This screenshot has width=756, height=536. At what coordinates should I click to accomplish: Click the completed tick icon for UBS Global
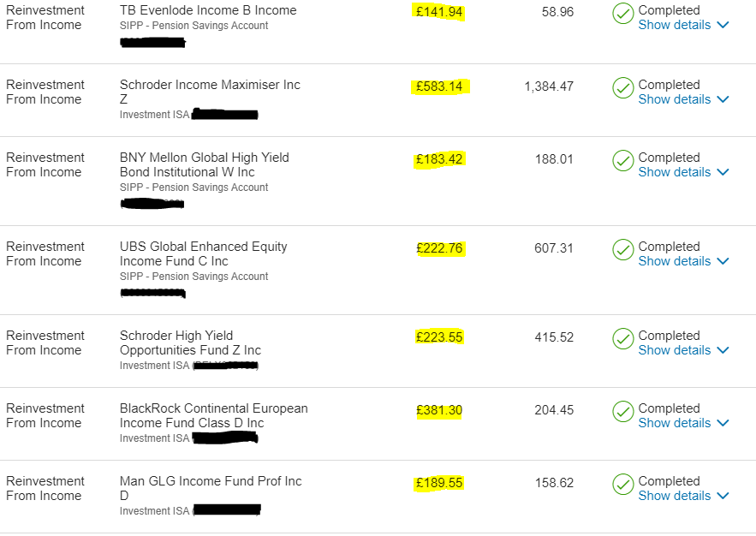(x=623, y=250)
